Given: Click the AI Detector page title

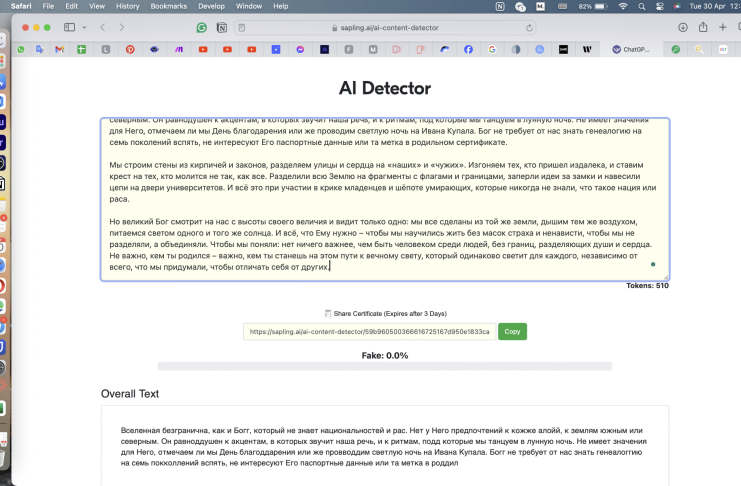Looking at the screenshot, I should pos(385,88).
